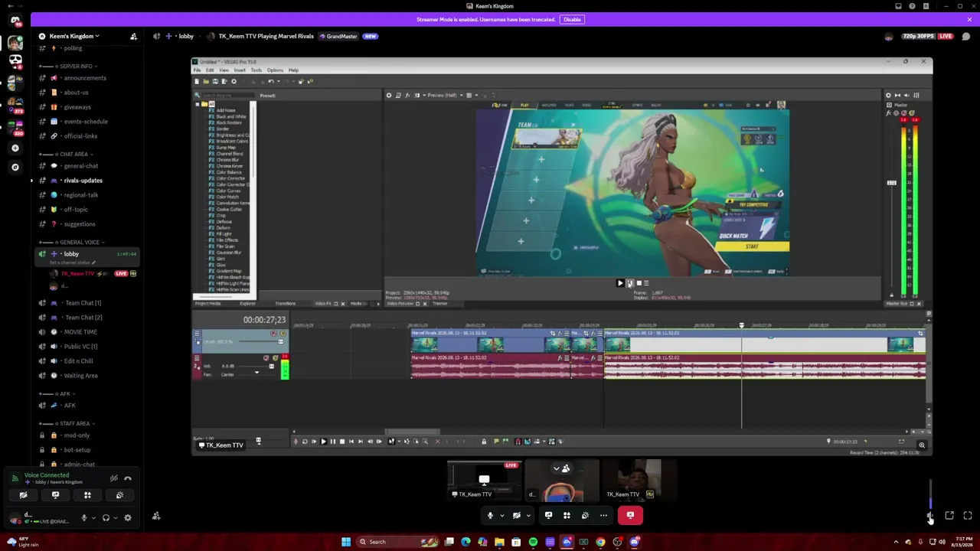Open inbox icon in Discord title bar

[x=898, y=6]
